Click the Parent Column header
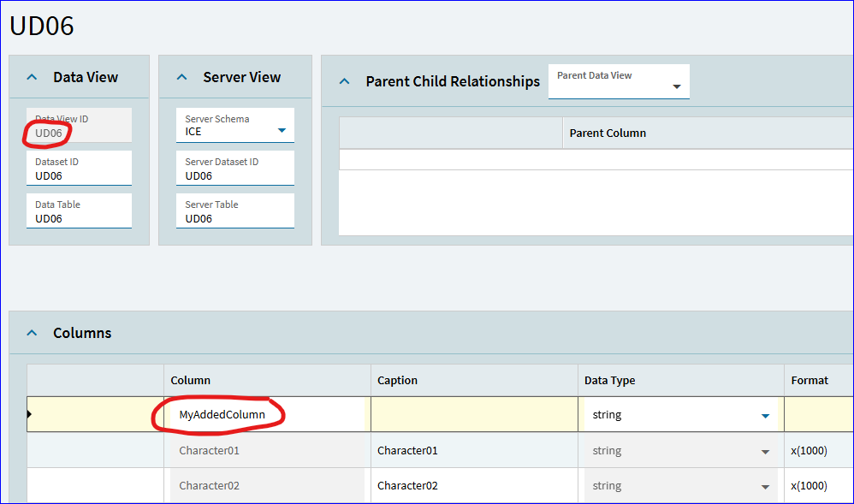 608,133
